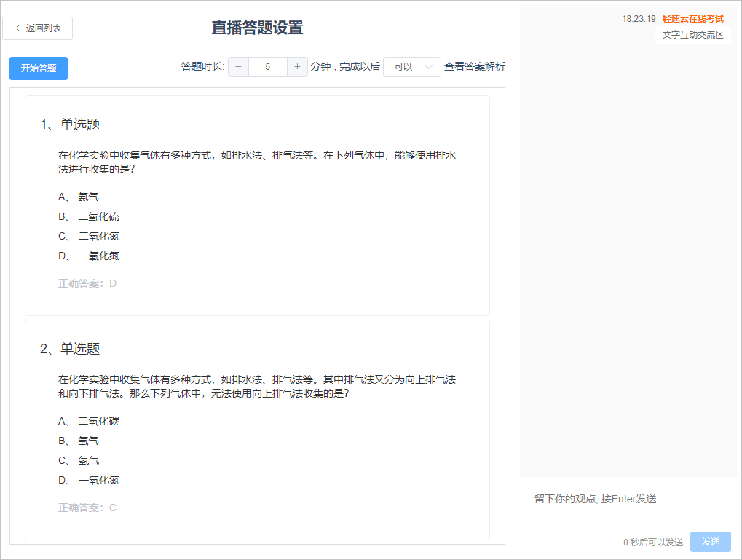Click the minus icon to decrease answer duration
This screenshot has height=560, width=742.
pos(238,67)
